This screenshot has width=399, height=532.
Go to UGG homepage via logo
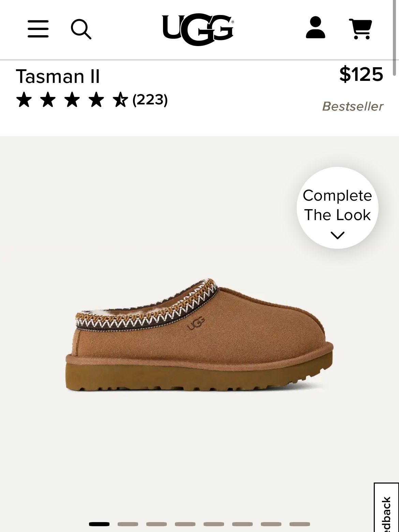[x=198, y=29]
